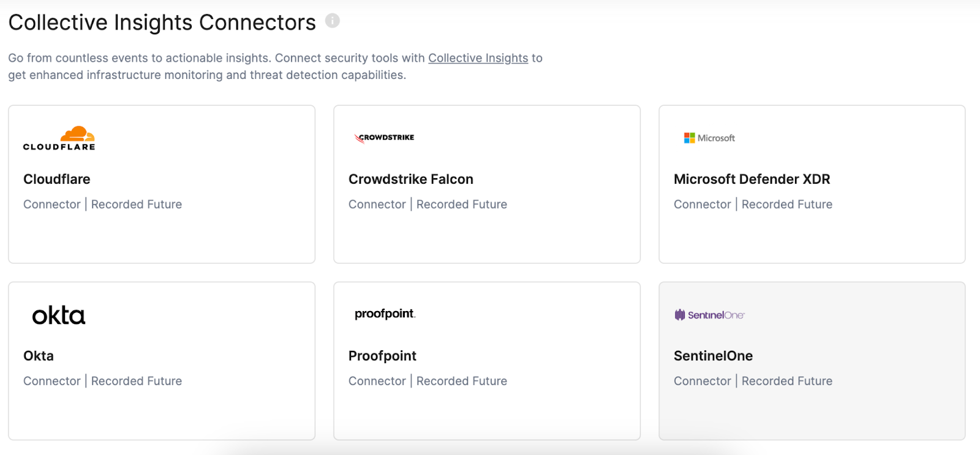
Task: Click the Proofpoint logo
Action: point(385,314)
